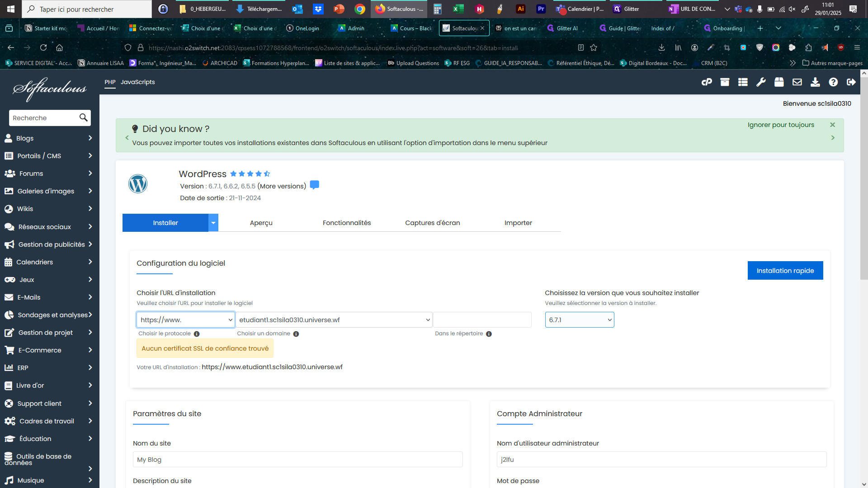Open the WordPress reviews comment bubble

coord(315,185)
